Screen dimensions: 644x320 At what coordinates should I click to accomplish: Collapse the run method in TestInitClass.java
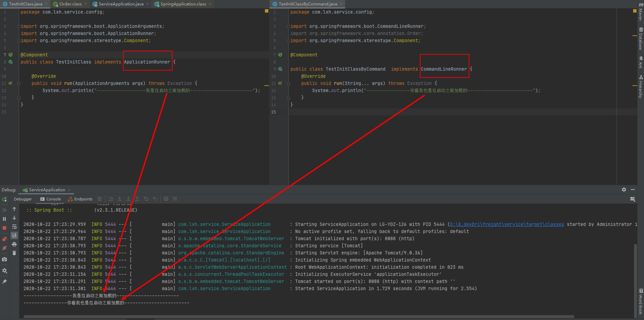click(19, 83)
